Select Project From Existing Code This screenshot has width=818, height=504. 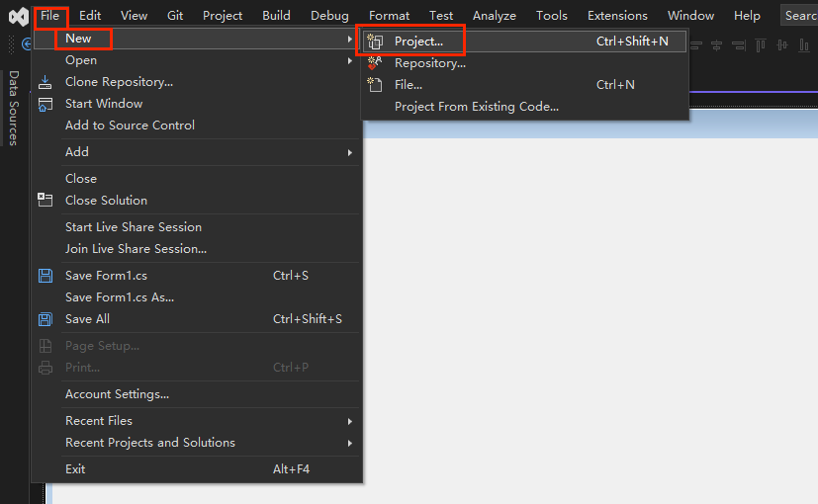(x=476, y=107)
